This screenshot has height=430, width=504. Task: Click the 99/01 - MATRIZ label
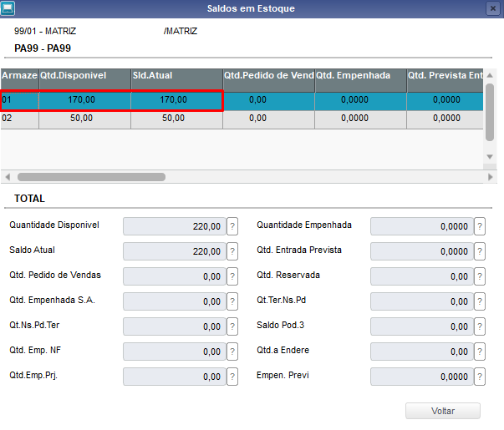45,31
